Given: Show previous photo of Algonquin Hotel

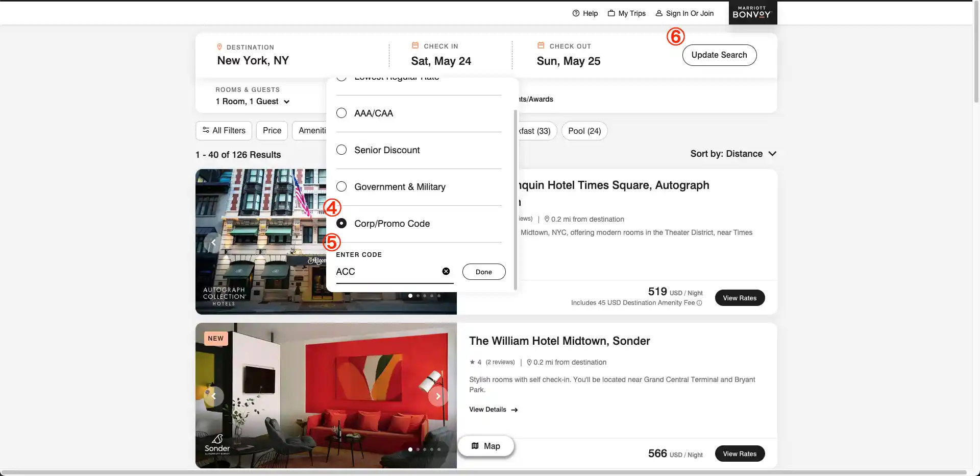Looking at the screenshot, I should point(213,242).
